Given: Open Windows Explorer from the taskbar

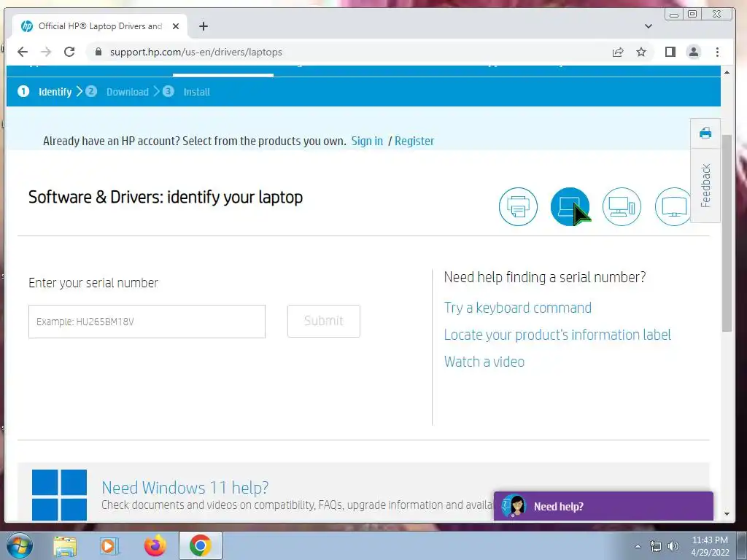Looking at the screenshot, I should pos(65,545).
